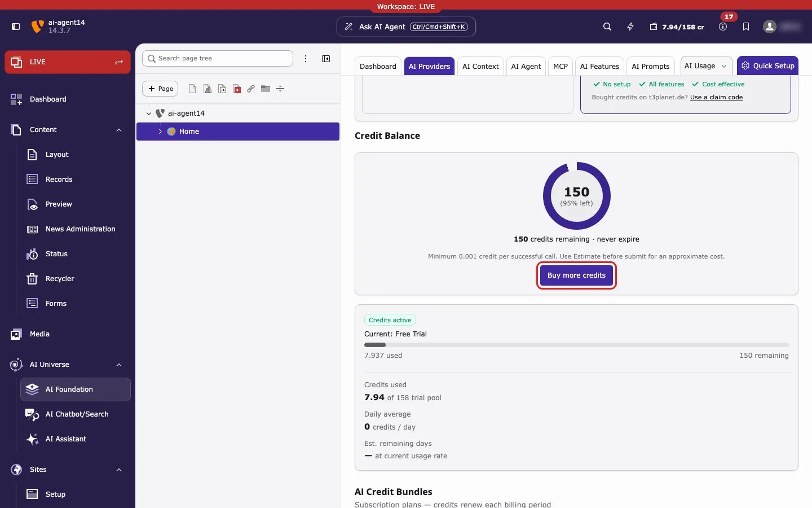Viewport: 812px width, 508px height.
Task: Collapse the Sites module group
Action: pyautogui.click(x=119, y=470)
